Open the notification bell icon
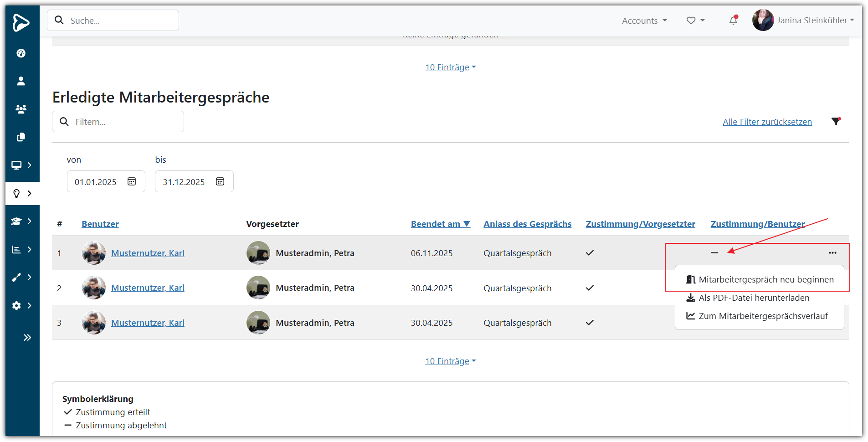 pos(733,21)
